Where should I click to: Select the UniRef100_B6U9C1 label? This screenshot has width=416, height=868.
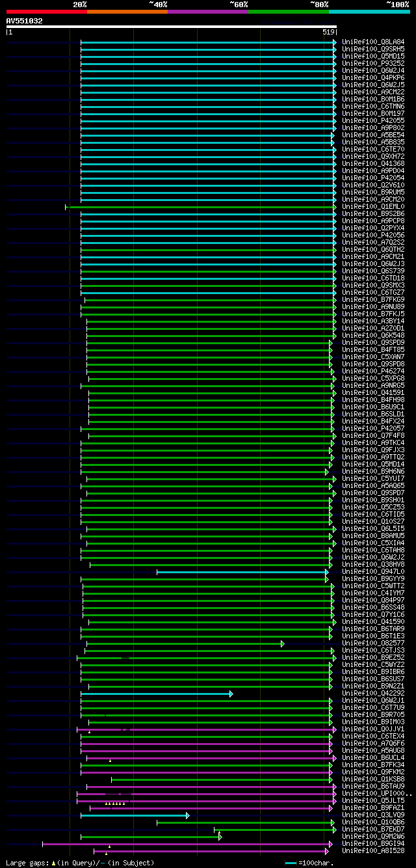click(373, 407)
